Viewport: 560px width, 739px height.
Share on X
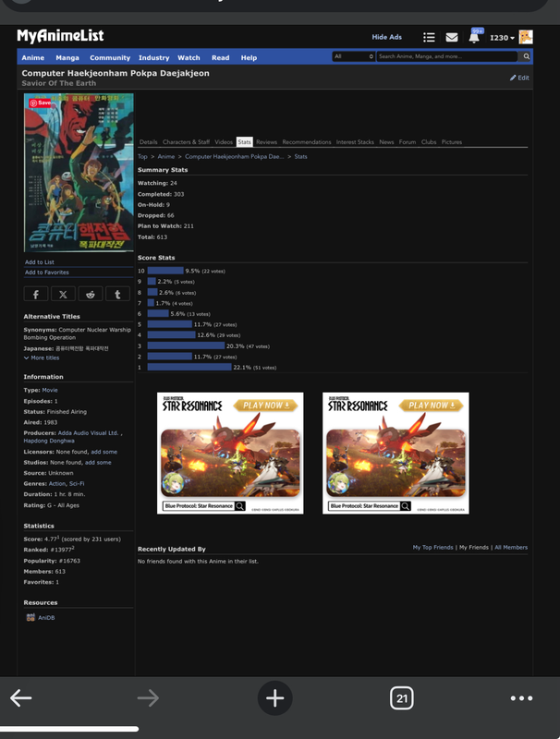tap(63, 295)
